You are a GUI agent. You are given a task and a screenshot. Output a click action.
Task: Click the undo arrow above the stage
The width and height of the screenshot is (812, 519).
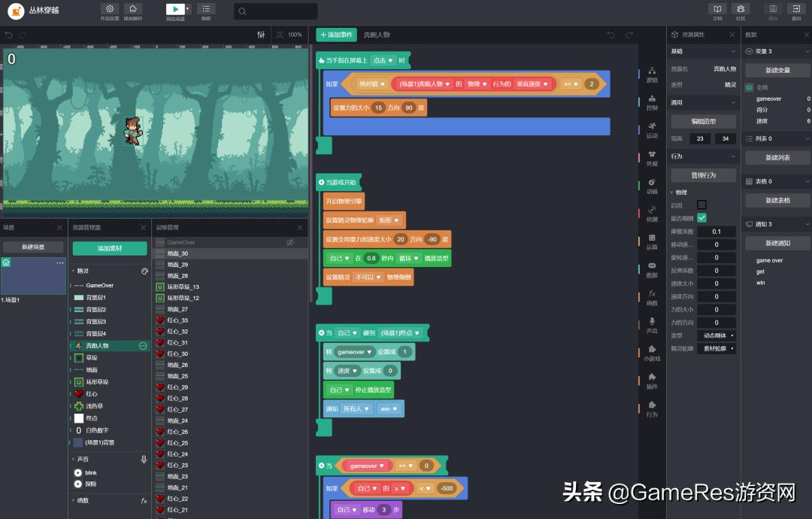pos(8,34)
